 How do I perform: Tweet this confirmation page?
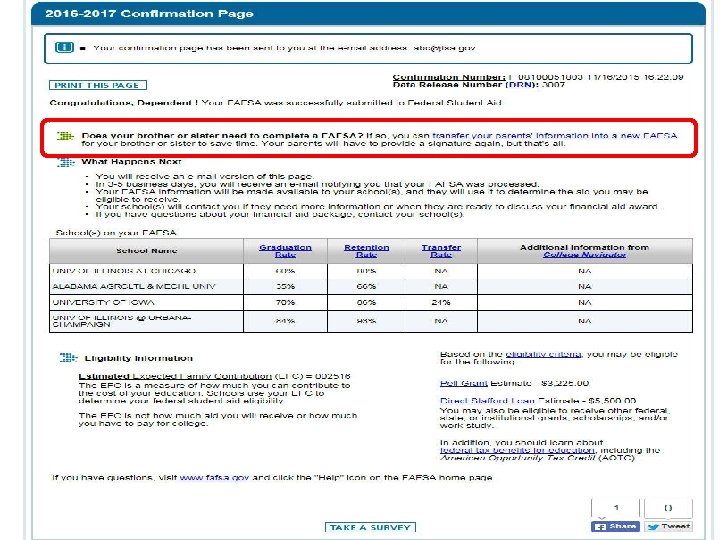(669, 526)
